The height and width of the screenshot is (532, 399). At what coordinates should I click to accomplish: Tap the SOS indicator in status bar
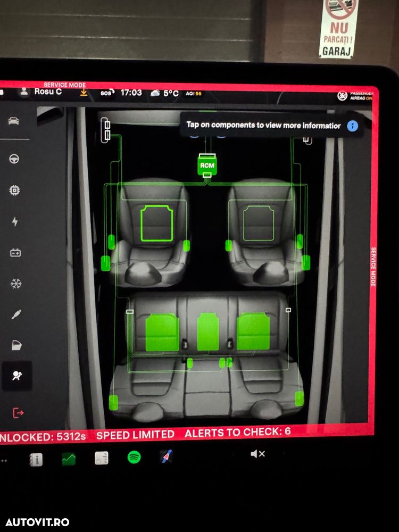(107, 93)
